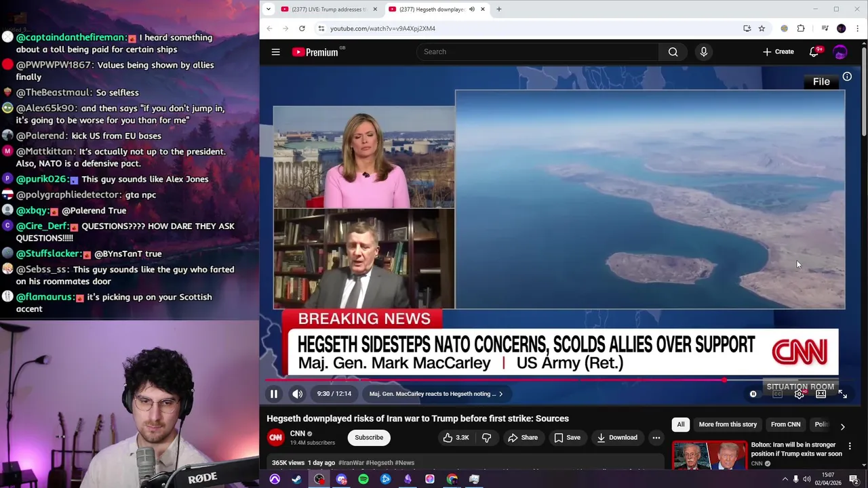The height and width of the screenshot is (488, 868).
Task: Select the 'All' filter chip
Action: 681,424
